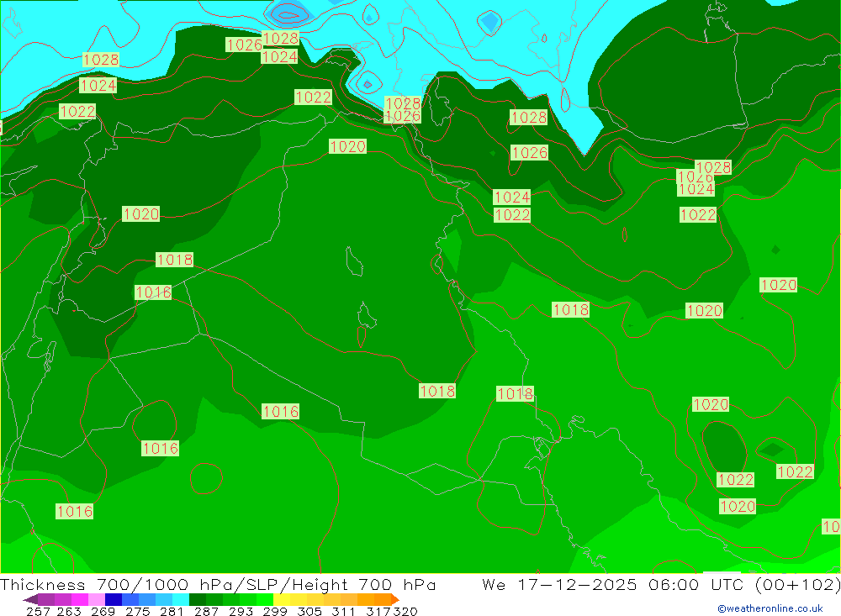This screenshot has height=616, width=841.
Task: Click the 'We 17-12-2025 06:00 UTC (00+102)' timestamp
Action: click(661, 584)
